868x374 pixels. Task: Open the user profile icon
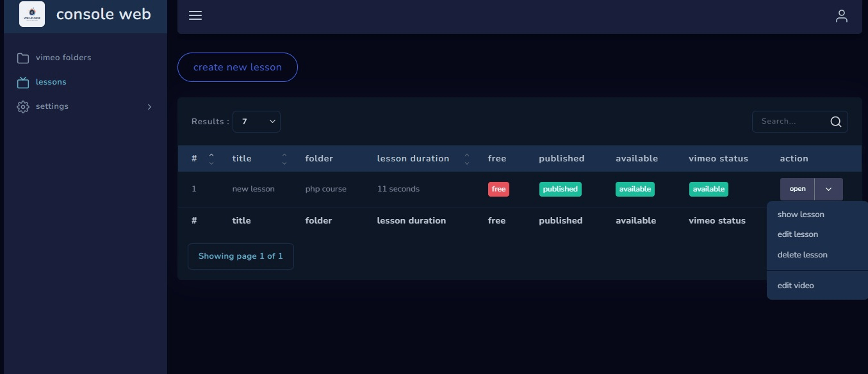click(x=842, y=16)
